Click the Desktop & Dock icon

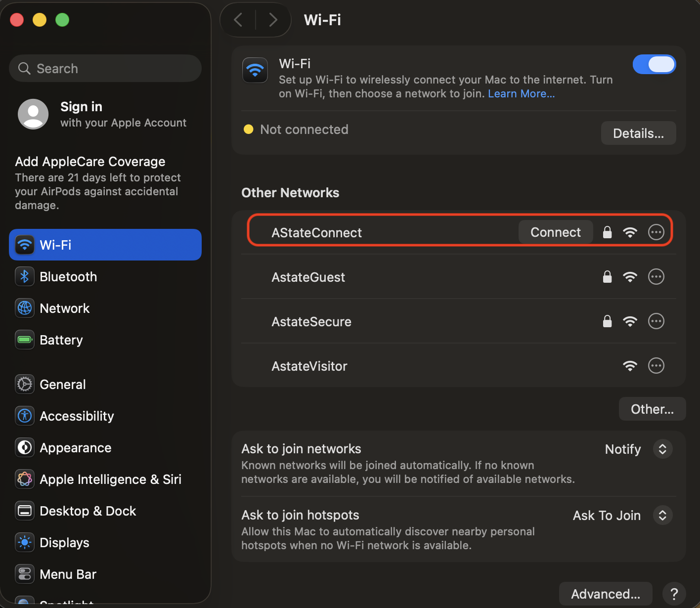tap(25, 511)
